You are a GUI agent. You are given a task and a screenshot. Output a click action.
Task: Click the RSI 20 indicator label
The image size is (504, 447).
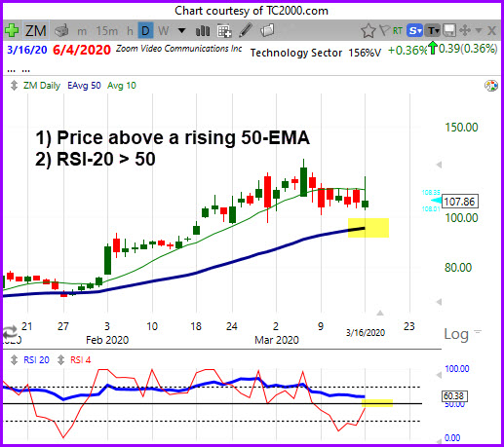click(36, 360)
